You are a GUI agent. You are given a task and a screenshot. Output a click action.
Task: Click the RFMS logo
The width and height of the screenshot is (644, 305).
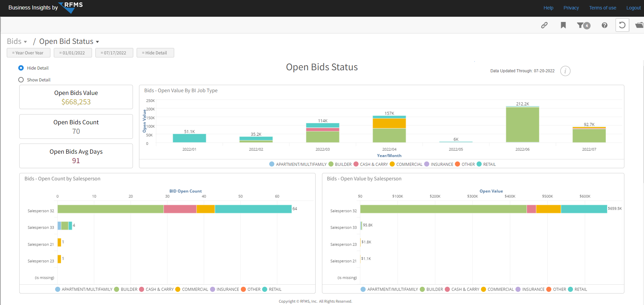[71, 7]
